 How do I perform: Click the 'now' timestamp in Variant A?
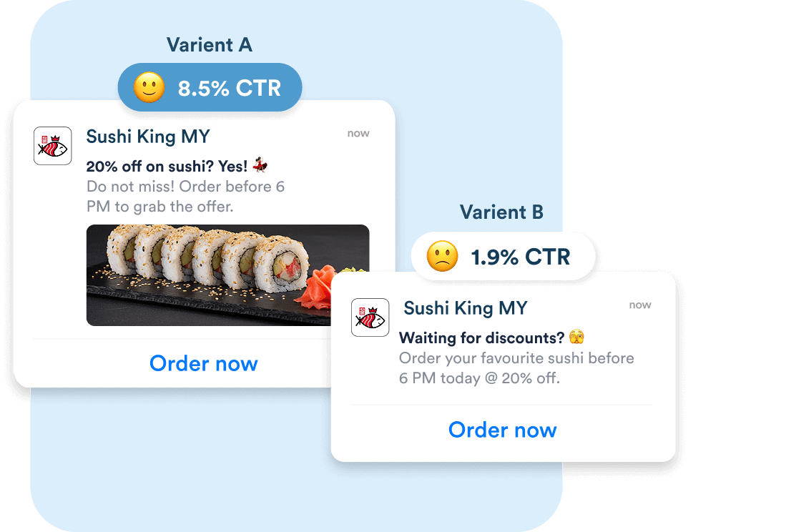[358, 133]
